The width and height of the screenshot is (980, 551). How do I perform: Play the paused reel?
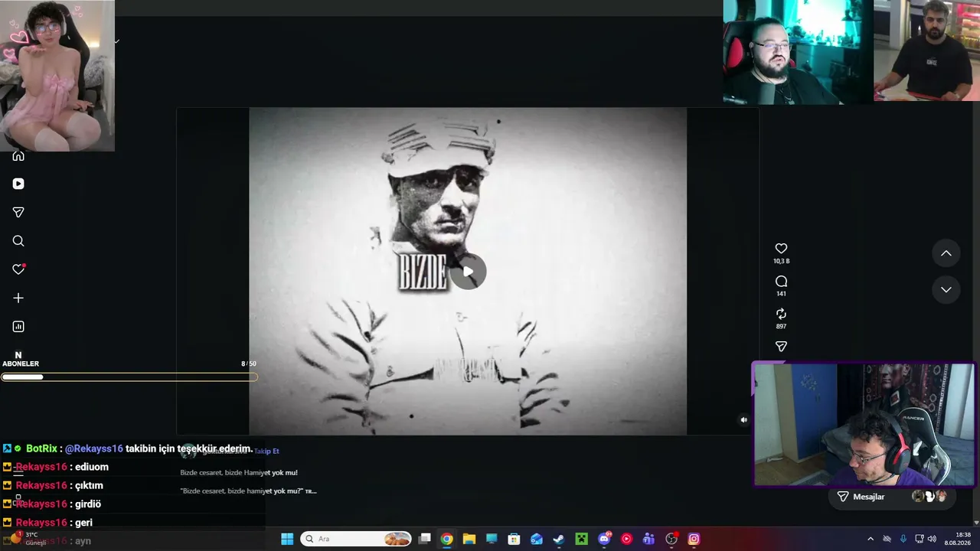pos(468,272)
